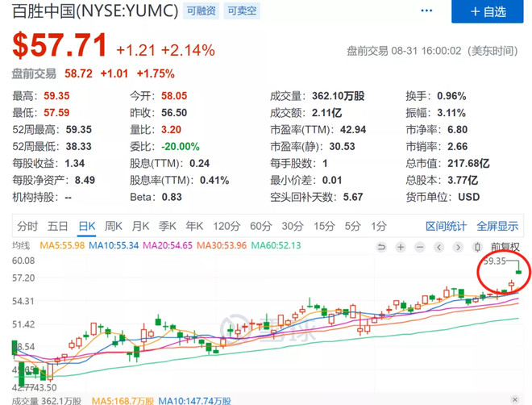532x405 pixels.
Task: Click the 成交量 value 362.10万股
Action: tap(339, 96)
